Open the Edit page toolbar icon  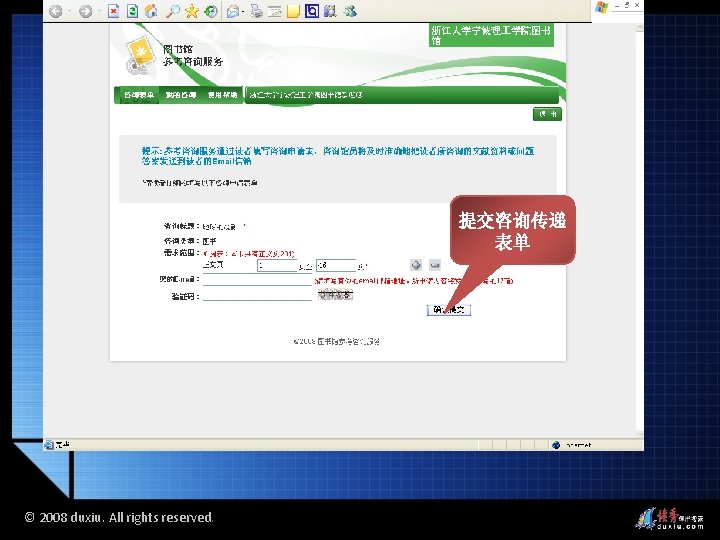pyautogui.click(x=275, y=11)
